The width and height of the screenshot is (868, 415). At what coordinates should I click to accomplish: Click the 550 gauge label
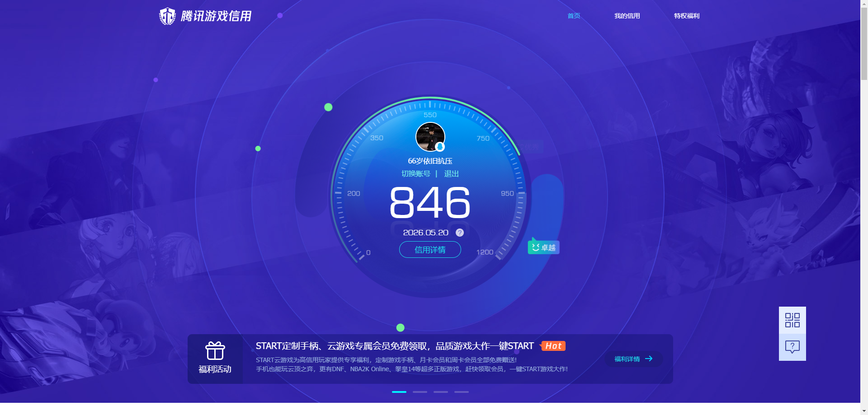pos(430,115)
